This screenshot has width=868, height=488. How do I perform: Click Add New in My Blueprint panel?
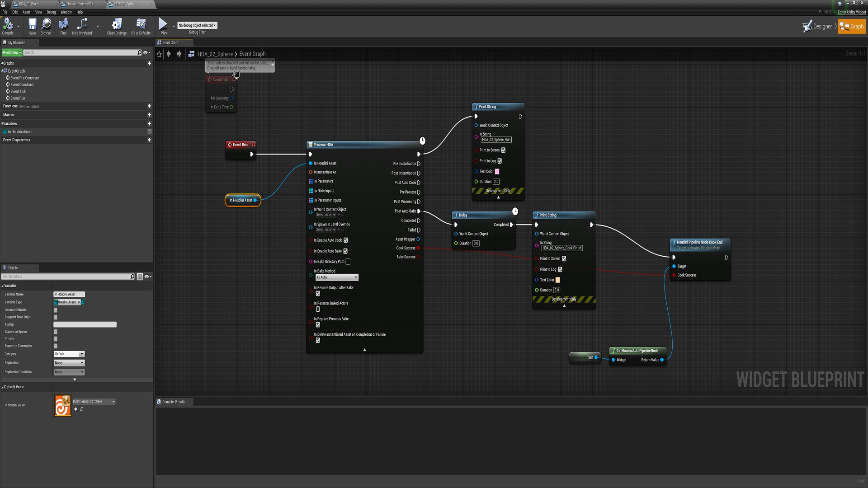[11, 52]
